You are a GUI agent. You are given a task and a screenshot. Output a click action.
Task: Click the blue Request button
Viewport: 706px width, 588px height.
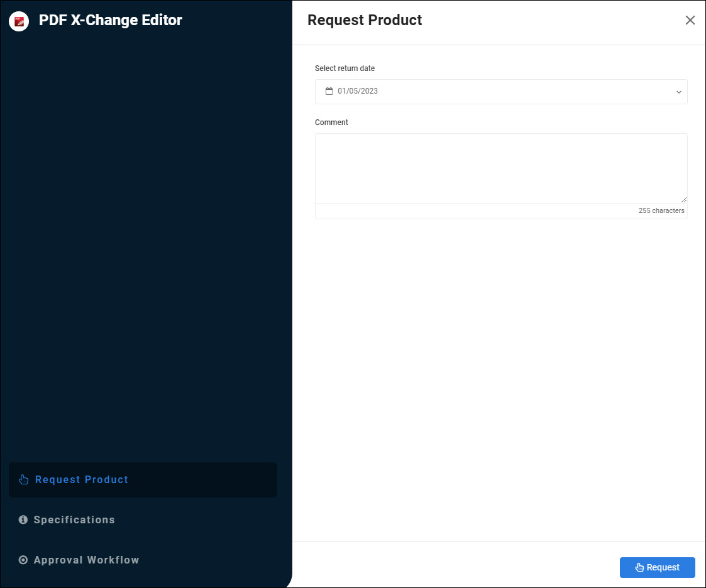tap(657, 567)
